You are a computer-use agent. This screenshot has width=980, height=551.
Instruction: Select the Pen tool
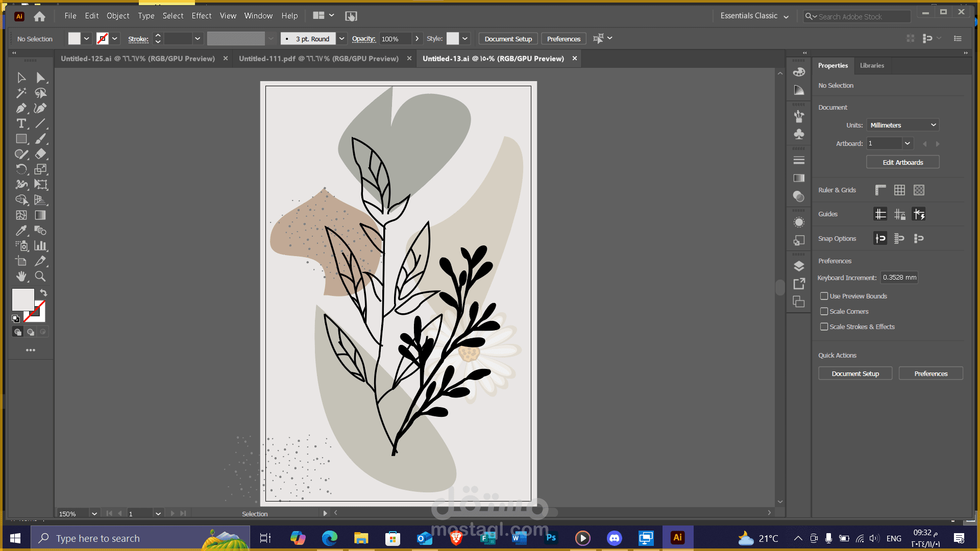pos(21,108)
